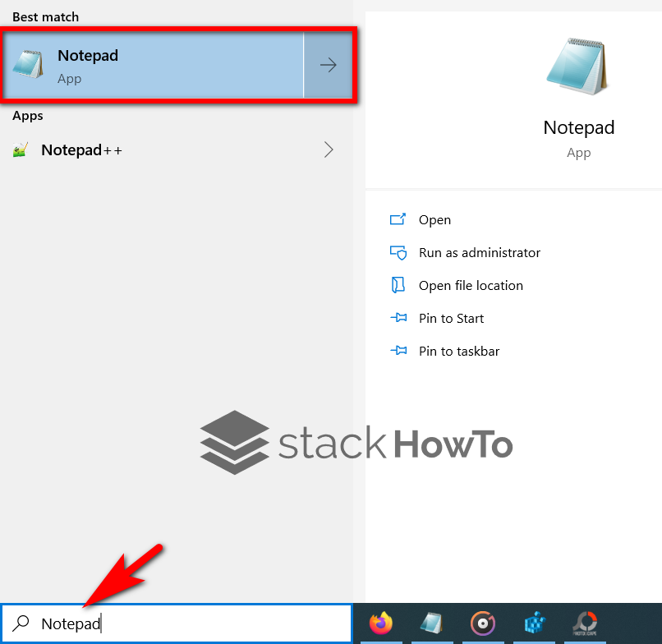The width and height of the screenshot is (662, 644).
Task: Choose Pin to taskbar
Action: [x=459, y=352]
